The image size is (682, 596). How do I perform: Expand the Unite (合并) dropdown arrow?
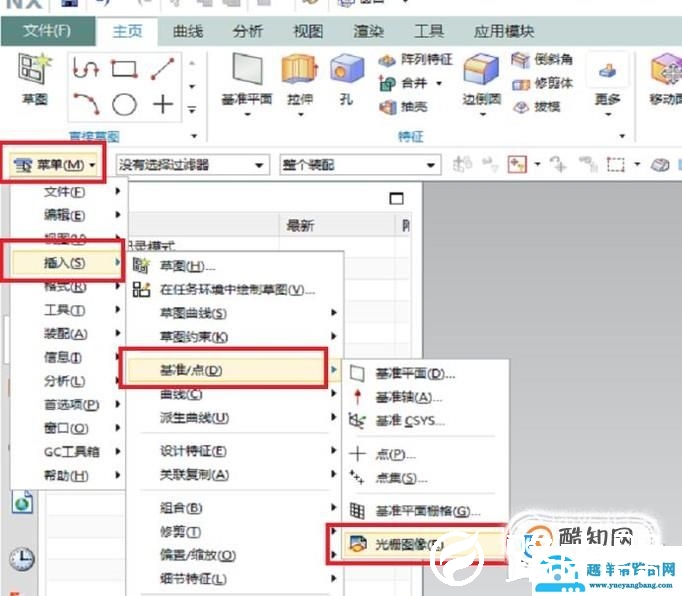click(x=439, y=83)
